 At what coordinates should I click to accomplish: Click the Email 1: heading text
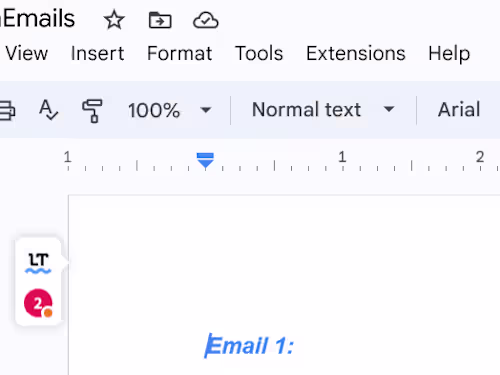250,346
